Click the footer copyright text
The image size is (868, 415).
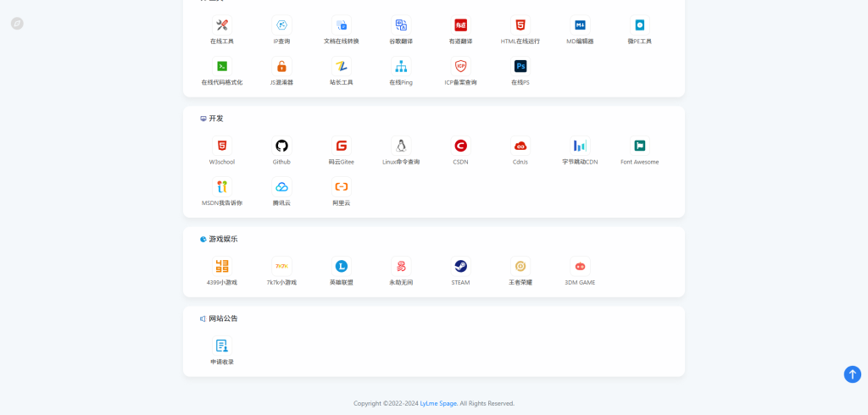[434, 403]
